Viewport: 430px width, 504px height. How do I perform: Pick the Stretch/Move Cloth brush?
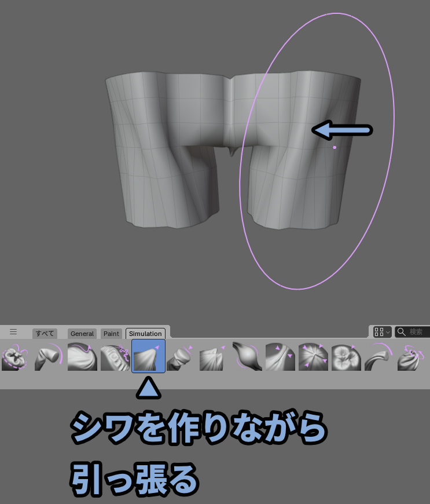click(380, 356)
